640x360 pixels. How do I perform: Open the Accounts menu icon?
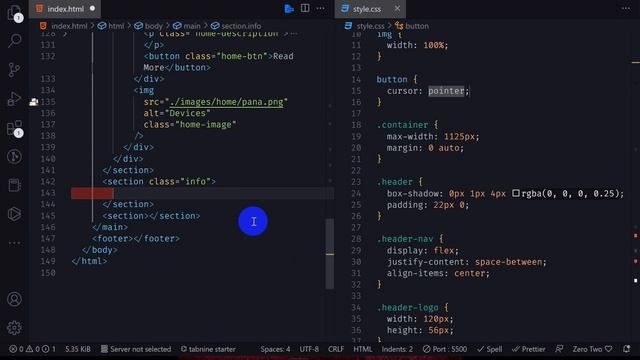[14, 299]
